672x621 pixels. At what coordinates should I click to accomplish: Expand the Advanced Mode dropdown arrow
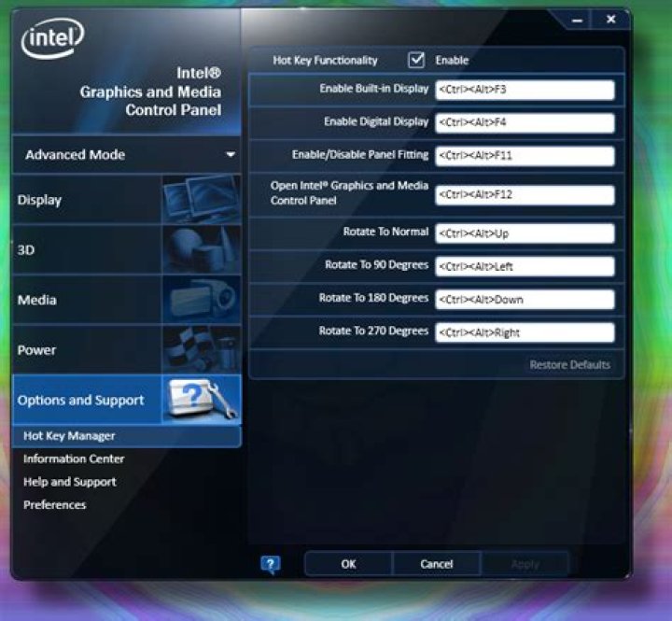click(231, 154)
